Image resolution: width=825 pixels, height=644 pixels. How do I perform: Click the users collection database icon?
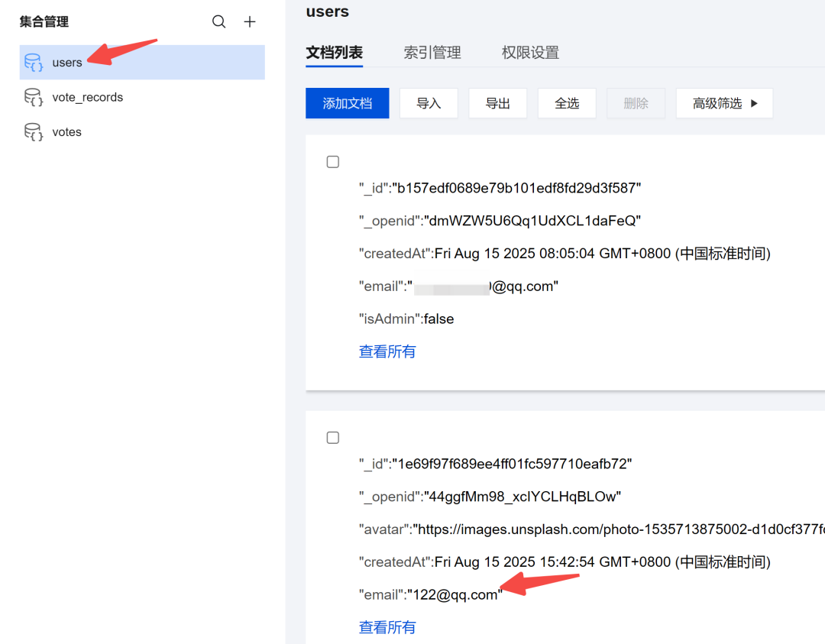coord(34,63)
